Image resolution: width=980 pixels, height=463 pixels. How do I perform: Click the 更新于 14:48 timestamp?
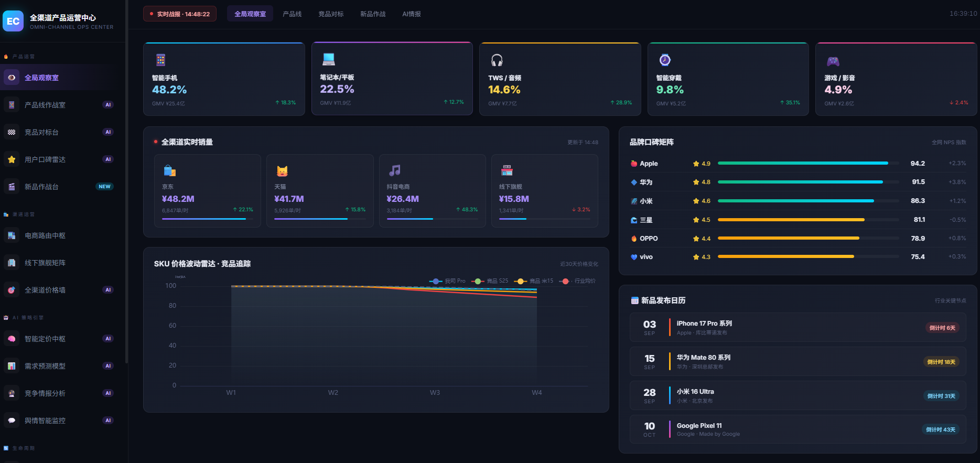click(583, 143)
